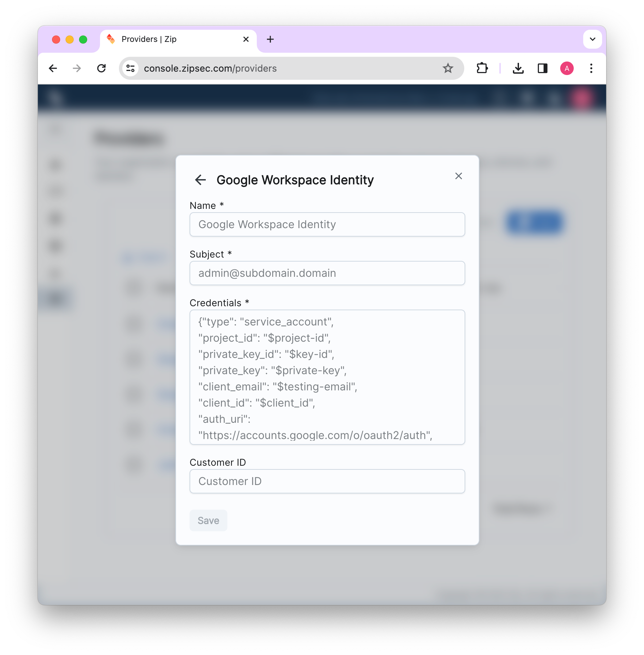Screen dimensions: 644x655
Task: Expand the tab search dropdown chevron
Action: coord(592,39)
